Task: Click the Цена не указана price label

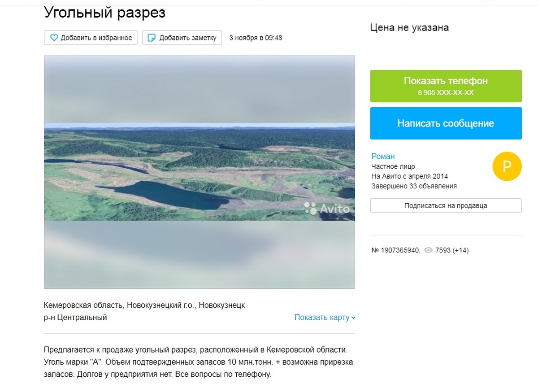Action: pos(409,27)
